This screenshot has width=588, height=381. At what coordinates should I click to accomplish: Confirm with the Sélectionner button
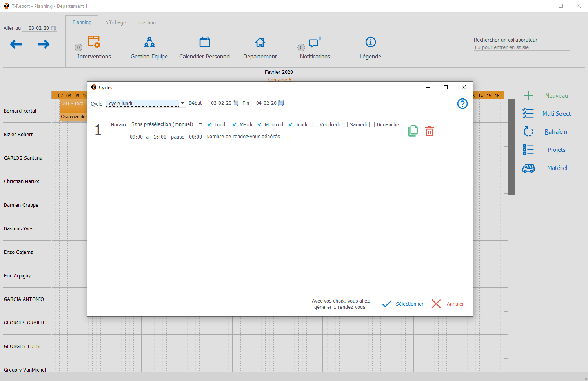pos(403,304)
